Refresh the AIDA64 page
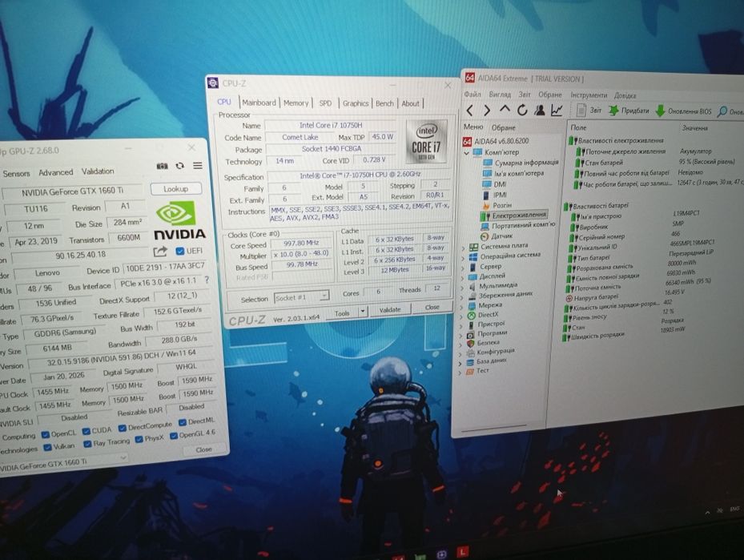 point(522,111)
